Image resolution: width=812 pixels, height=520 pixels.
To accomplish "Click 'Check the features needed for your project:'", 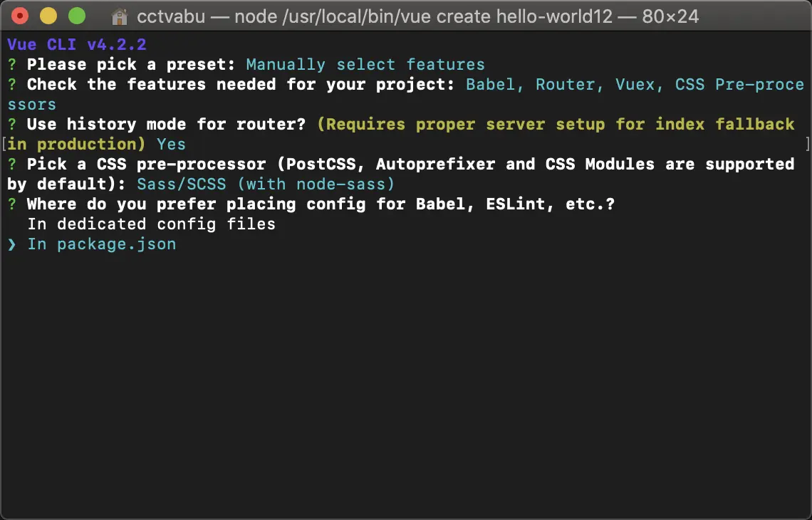I will tap(241, 85).
